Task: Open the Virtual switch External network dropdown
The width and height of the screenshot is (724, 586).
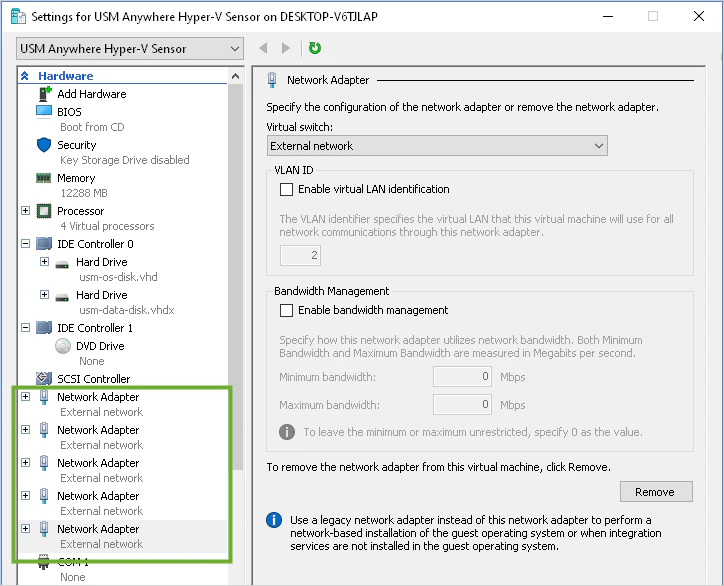Action: coord(437,146)
